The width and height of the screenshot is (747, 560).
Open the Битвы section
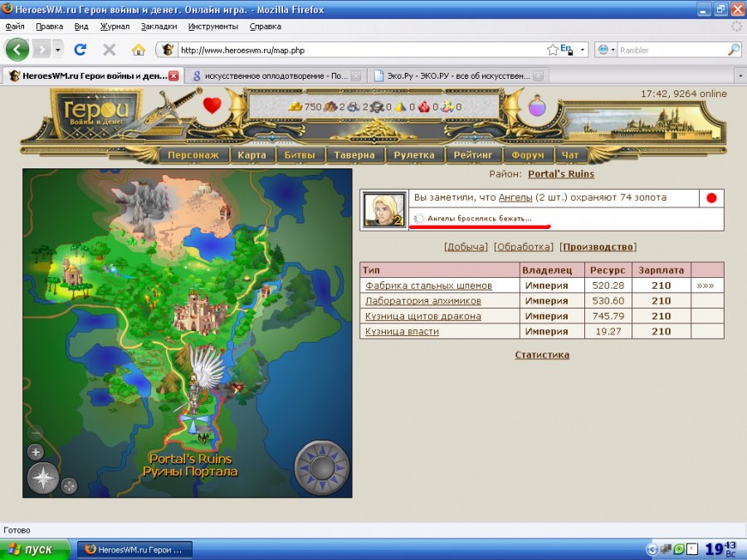[300, 155]
